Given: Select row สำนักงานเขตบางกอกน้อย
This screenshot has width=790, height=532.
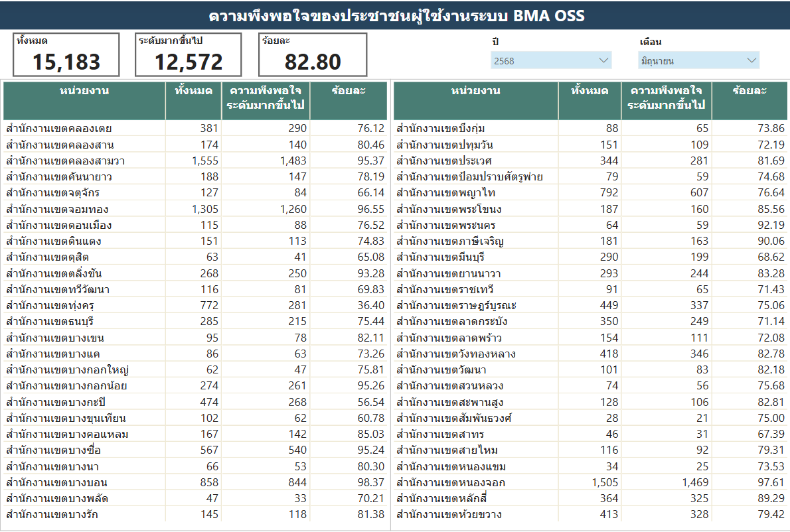Looking at the screenshot, I should point(195,386).
